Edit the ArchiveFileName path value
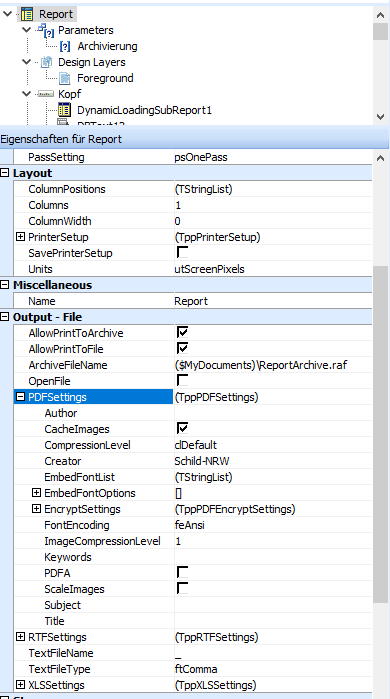Viewport: 390px width, 699px height. click(273, 365)
